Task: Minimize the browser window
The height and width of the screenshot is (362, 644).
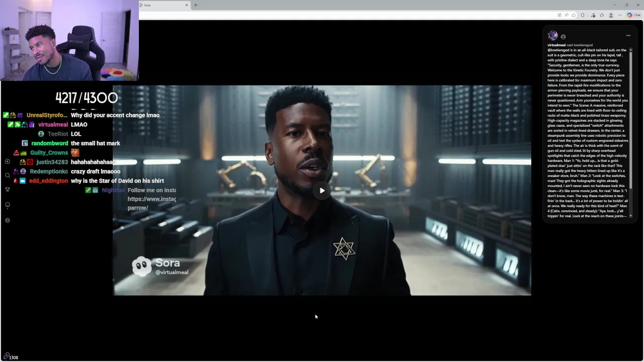Action: click(615, 5)
